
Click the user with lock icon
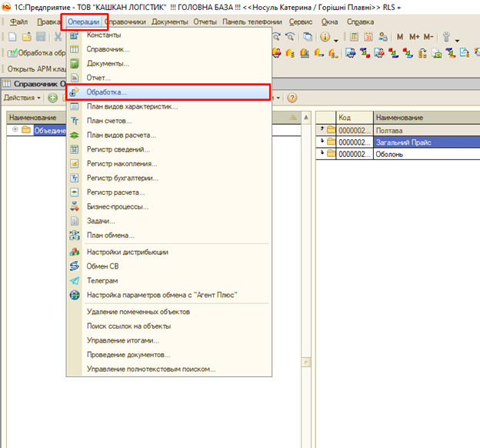pyautogui.click(x=382, y=37)
